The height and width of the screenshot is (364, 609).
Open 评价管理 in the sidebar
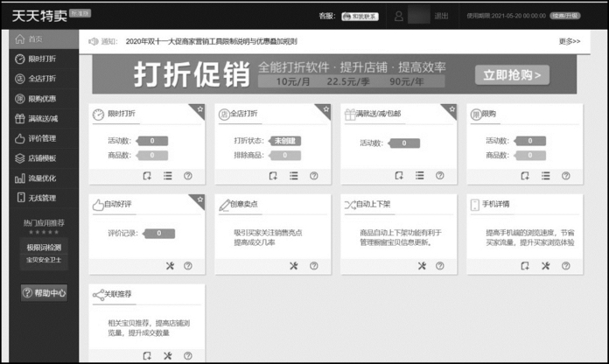44,138
